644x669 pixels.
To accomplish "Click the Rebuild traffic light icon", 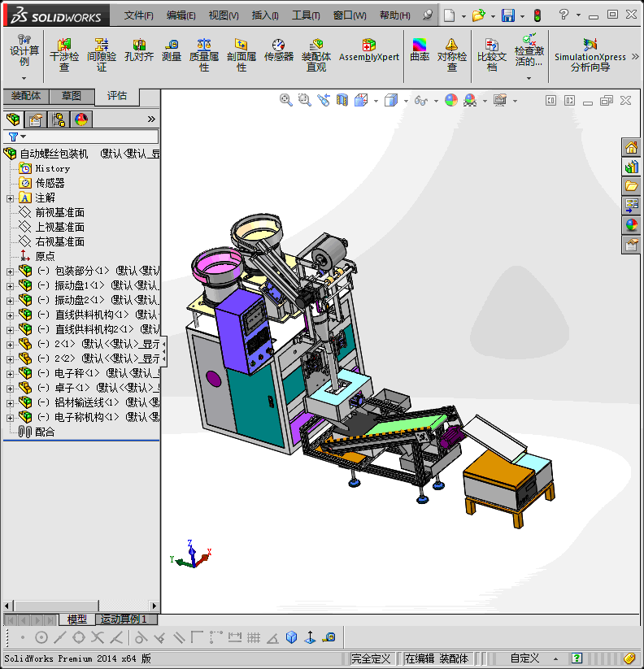I will [x=537, y=15].
